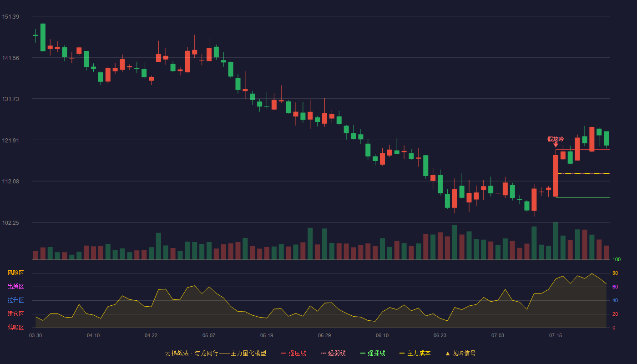Select the 出货区 zone label
Image resolution: width=637 pixels, height=364 pixels.
(15, 287)
